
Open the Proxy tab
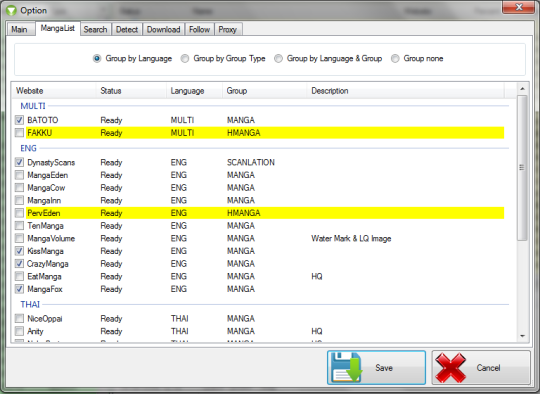[x=228, y=30]
